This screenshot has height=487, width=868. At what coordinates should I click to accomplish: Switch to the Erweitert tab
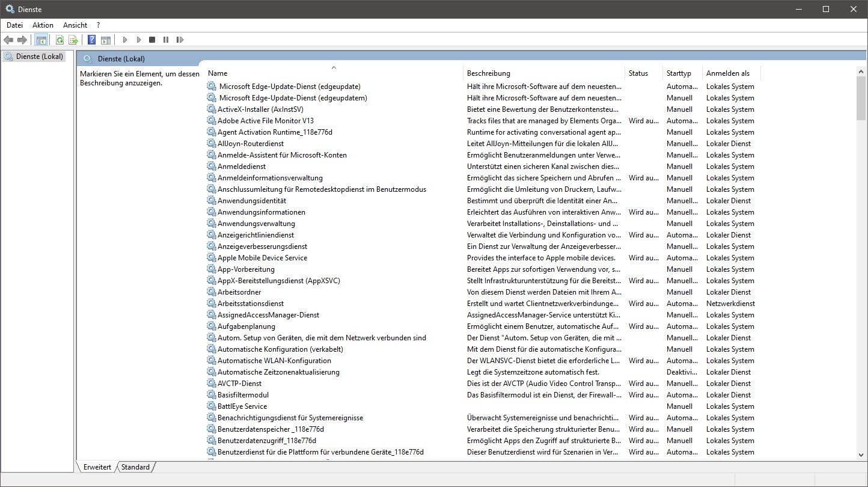coord(97,467)
